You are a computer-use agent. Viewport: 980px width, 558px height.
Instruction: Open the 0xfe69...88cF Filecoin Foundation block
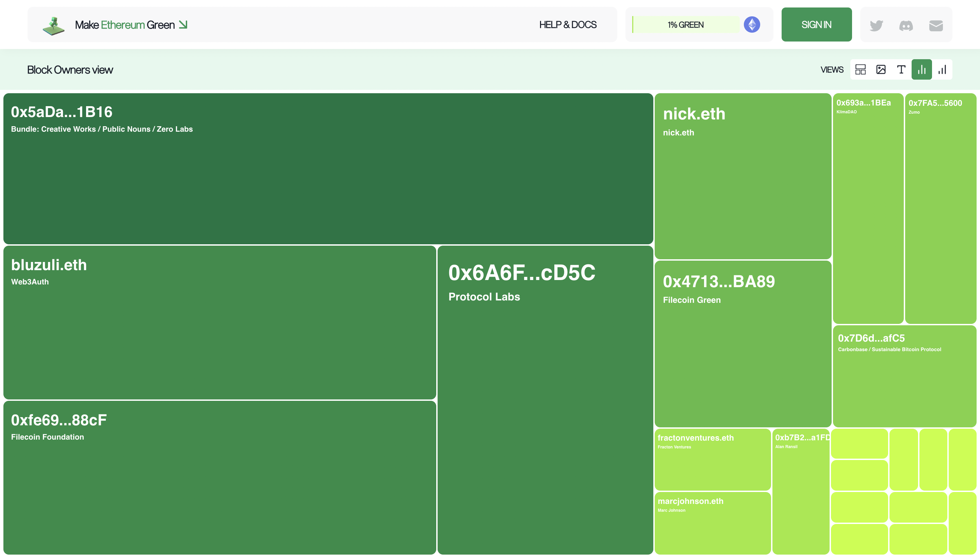[x=219, y=477]
